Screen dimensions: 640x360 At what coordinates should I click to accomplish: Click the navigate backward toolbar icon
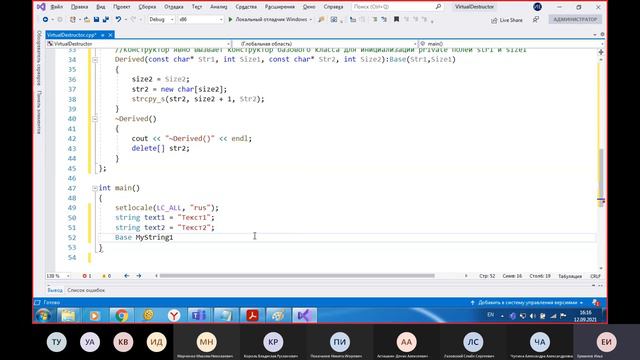pos(45,19)
